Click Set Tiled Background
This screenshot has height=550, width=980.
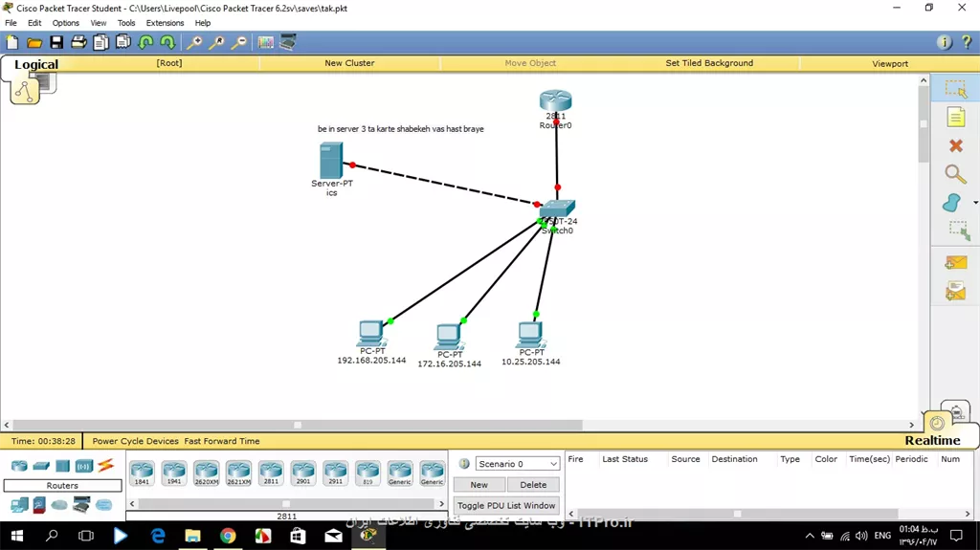coord(709,63)
